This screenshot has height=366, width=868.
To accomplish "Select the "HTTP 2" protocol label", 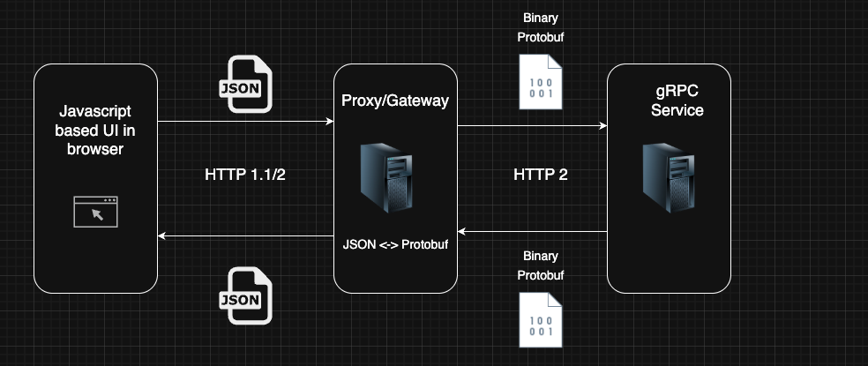I will pyautogui.click(x=540, y=175).
